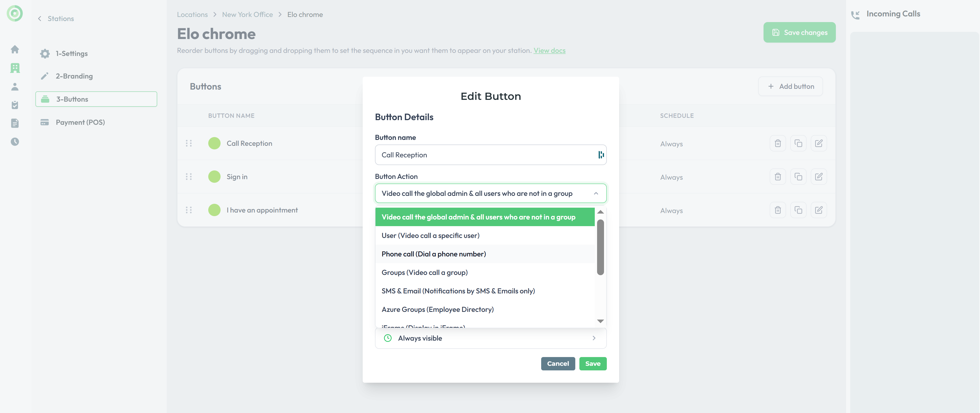
Task: Select Phone call (Dial a phone number) option
Action: pyautogui.click(x=434, y=254)
